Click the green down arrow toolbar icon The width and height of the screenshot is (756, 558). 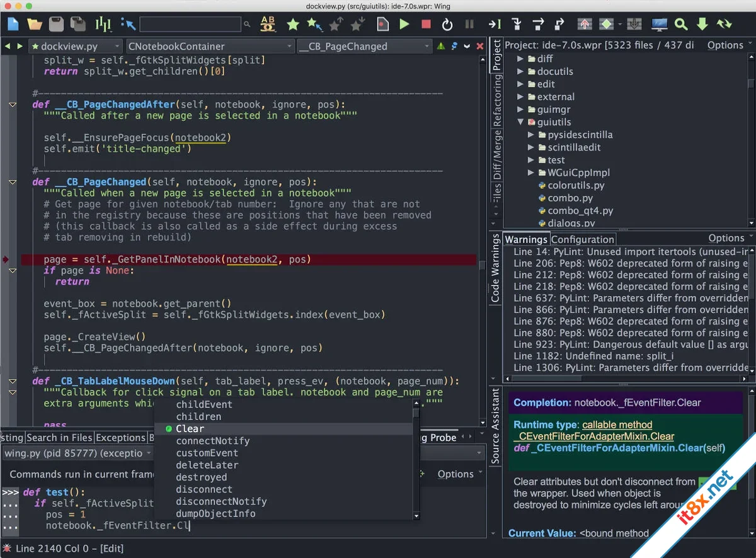point(702,25)
